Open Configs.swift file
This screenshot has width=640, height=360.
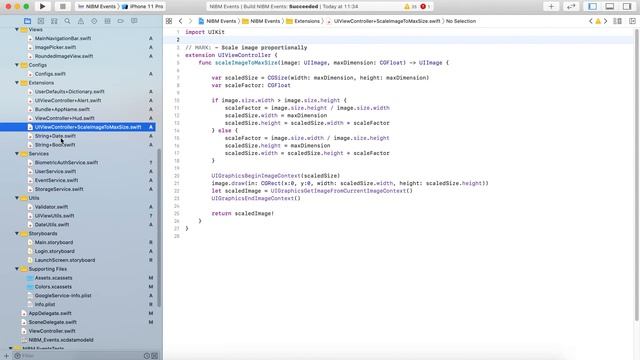(50, 74)
